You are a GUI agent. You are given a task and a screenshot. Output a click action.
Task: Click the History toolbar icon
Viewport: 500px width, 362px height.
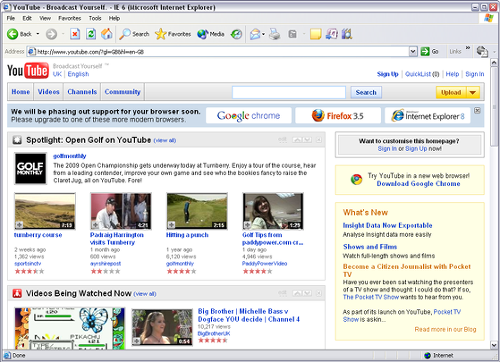click(236, 34)
